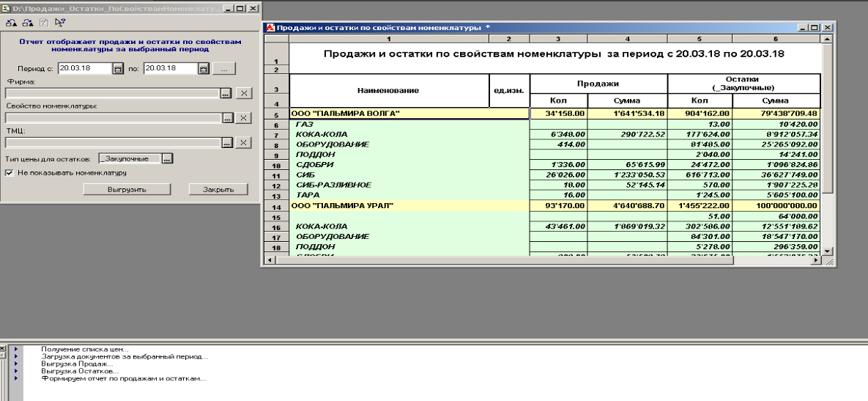Image resolution: width=868 pixels, height=401 pixels.
Task: Select column header 4 in the spreadsheet
Action: tap(627, 39)
